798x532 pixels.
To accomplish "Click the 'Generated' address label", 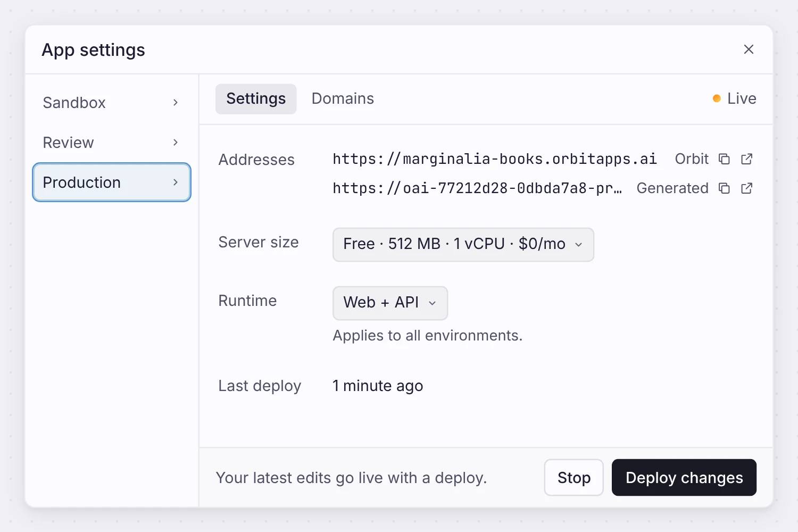I will (672, 188).
